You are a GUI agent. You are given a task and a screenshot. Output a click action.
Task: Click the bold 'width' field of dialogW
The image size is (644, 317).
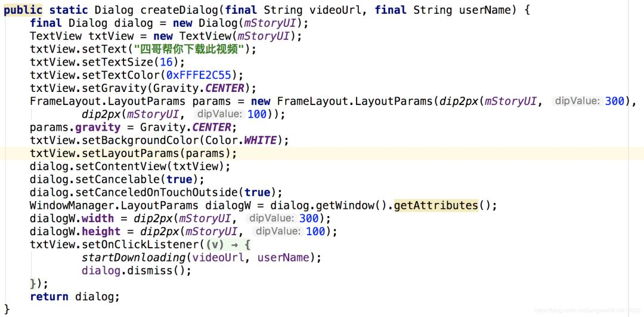click(98, 218)
